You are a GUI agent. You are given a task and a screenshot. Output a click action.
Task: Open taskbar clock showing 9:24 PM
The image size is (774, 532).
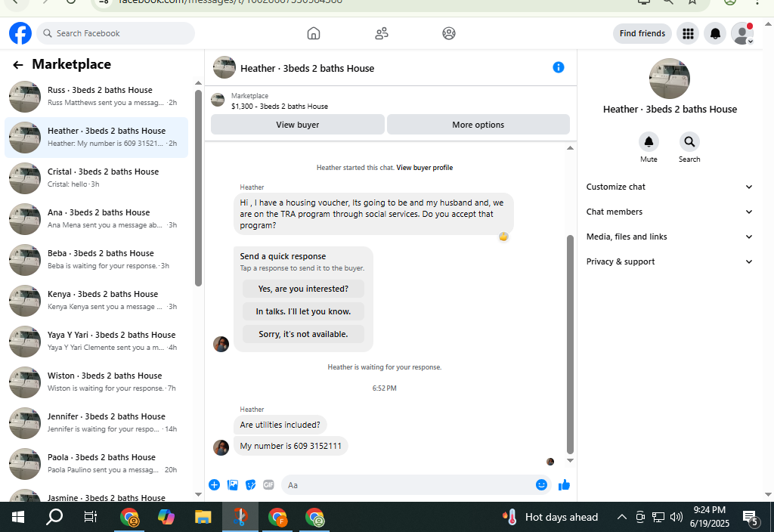[x=709, y=517]
